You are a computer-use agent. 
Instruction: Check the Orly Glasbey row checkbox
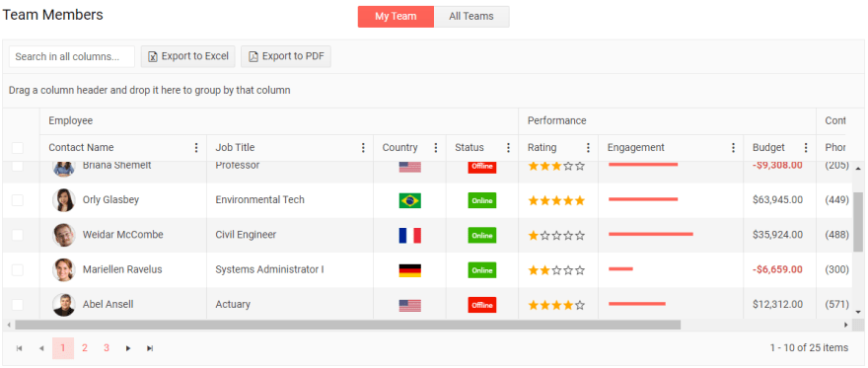(18, 200)
